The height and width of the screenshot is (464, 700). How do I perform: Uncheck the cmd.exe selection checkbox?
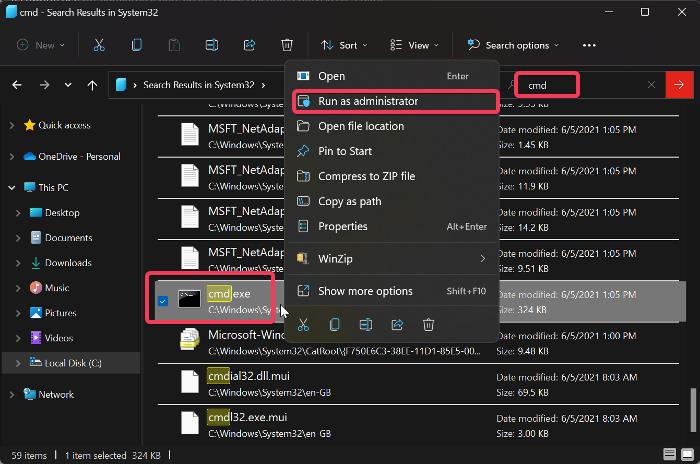pyautogui.click(x=163, y=301)
